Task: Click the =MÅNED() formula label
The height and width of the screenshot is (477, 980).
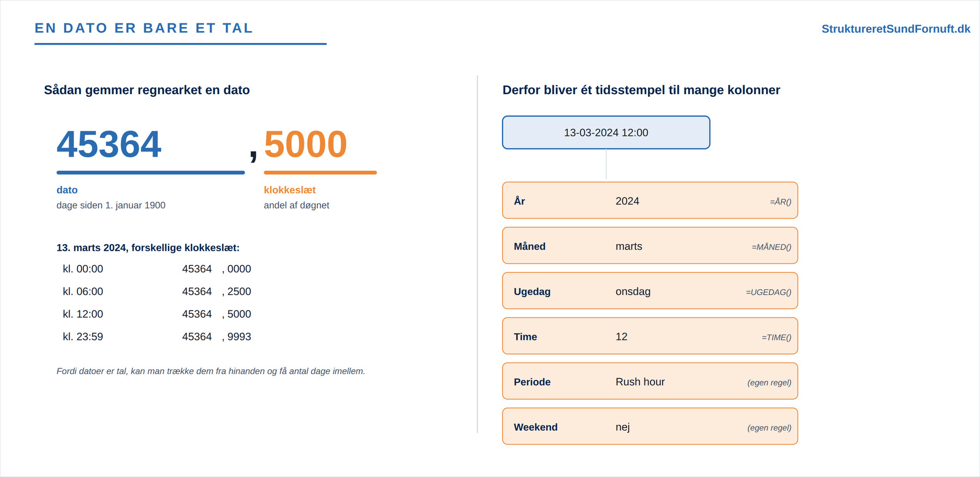Action: click(x=771, y=247)
